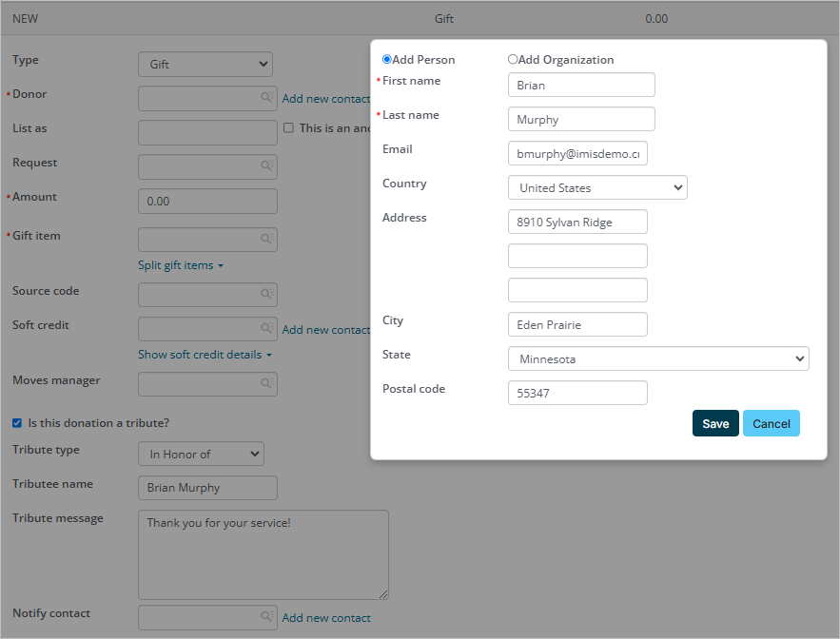This screenshot has width=840, height=639.
Task: Click the List as input field
Action: pos(207,133)
